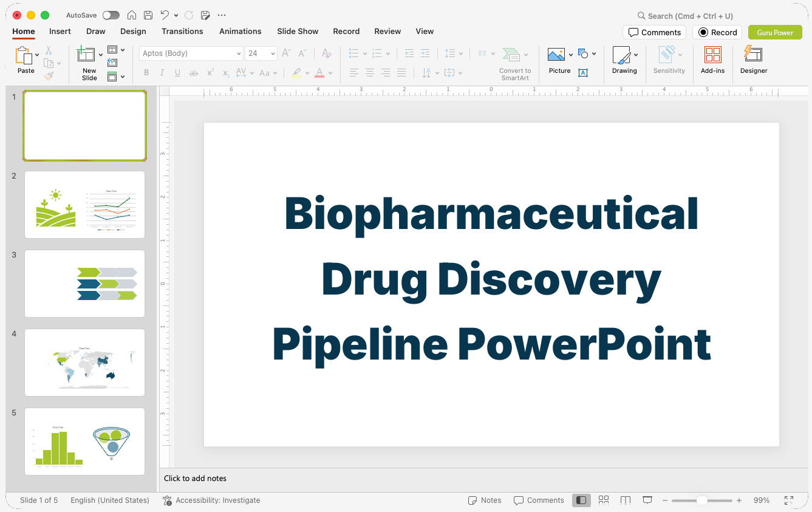Click Accessibility: Investigate in status bar
The width and height of the screenshot is (812, 512).
point(211,500)
